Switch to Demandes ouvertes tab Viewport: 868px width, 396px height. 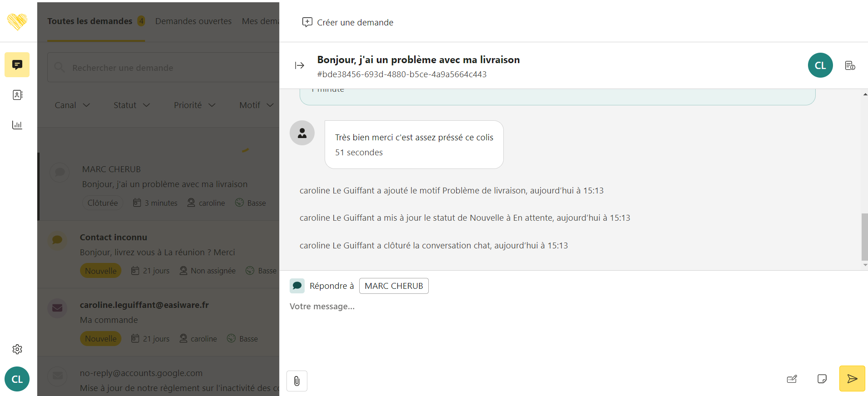click(x=193, y=21)
